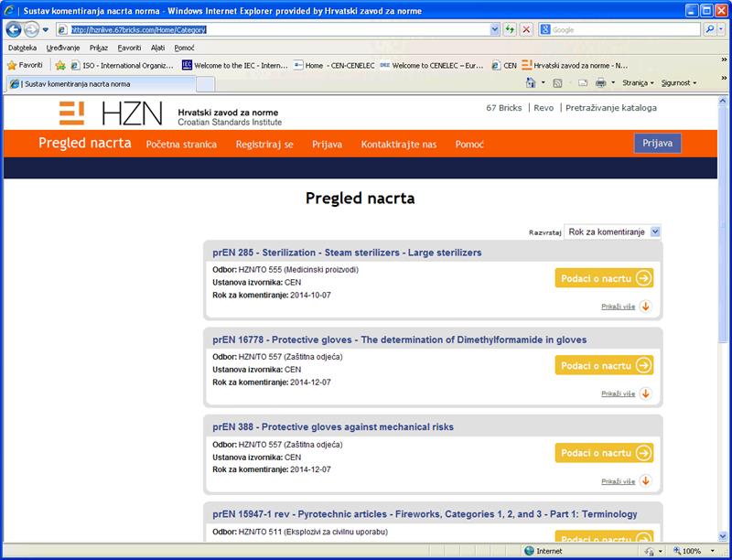Click the add-to-favorites-bar star icon
732x560 pixels.
pos(60,65)
